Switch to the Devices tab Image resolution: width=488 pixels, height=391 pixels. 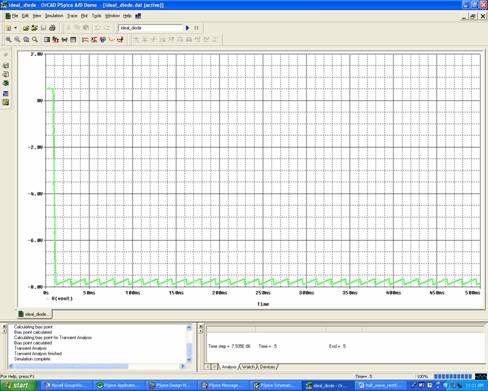[268, 367]
